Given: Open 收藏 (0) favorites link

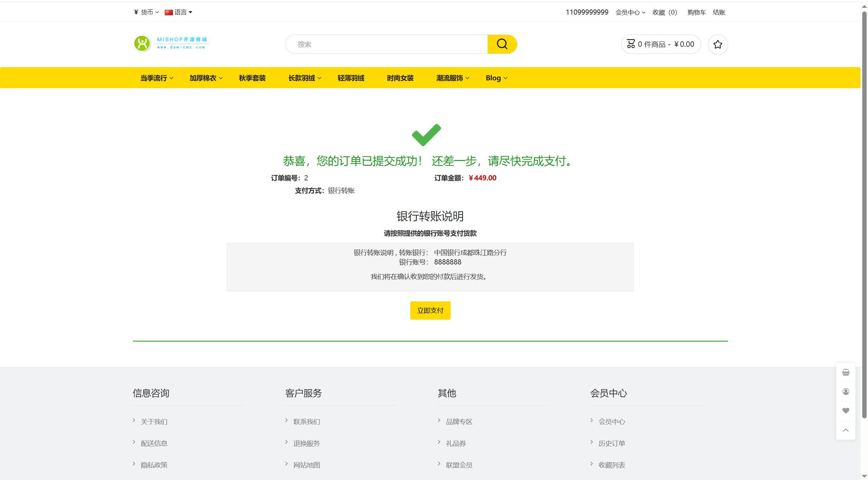Looking at the screenshot, I should click(x=665, y=12).
